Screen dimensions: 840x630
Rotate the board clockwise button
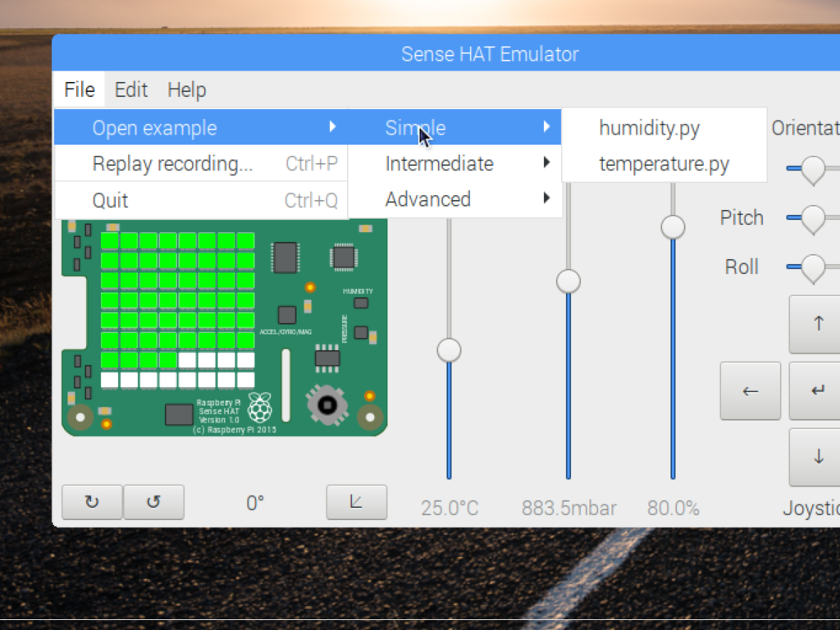(92, 502)
